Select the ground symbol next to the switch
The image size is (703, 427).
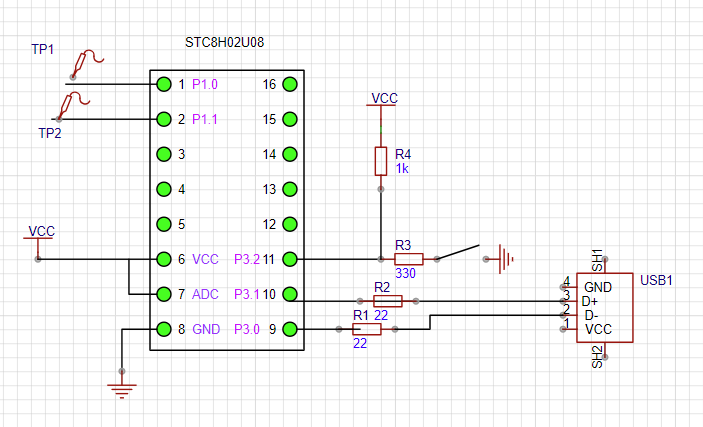click(x=507, y=259)
